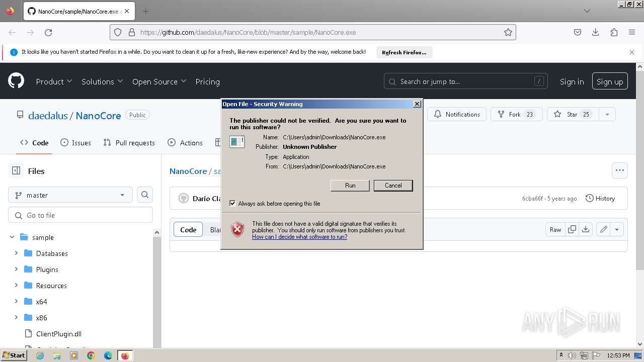Launch Chrome from the taskbar

point(91,355)
